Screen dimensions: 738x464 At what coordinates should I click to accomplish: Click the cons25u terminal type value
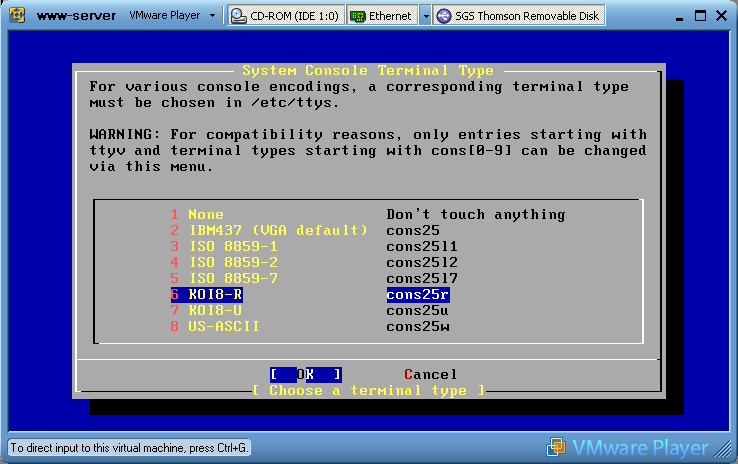click(418, 311)
